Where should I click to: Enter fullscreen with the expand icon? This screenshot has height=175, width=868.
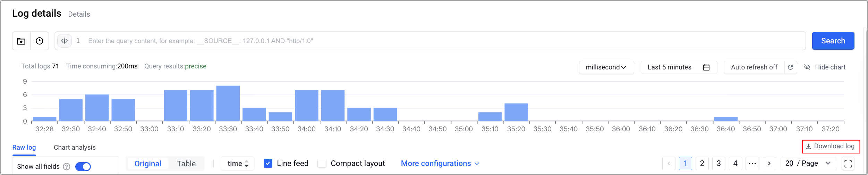pos(848,164)
